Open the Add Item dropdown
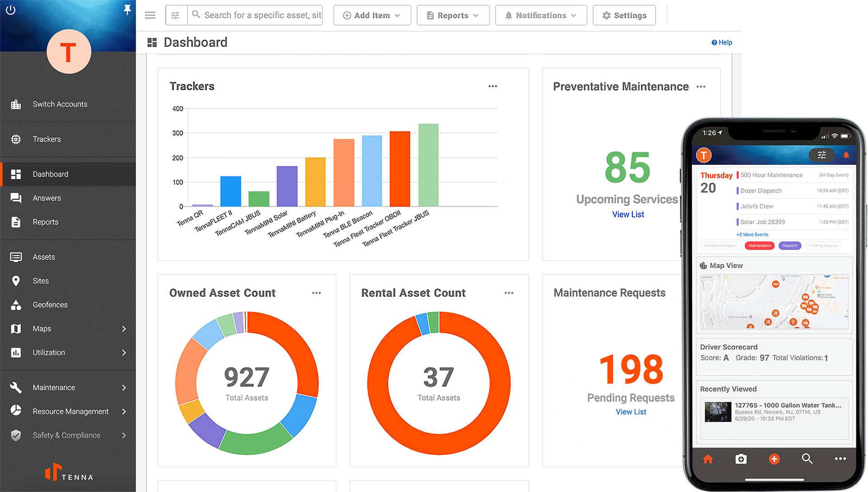This screenshot has height=492, width=868. point(372,15)
